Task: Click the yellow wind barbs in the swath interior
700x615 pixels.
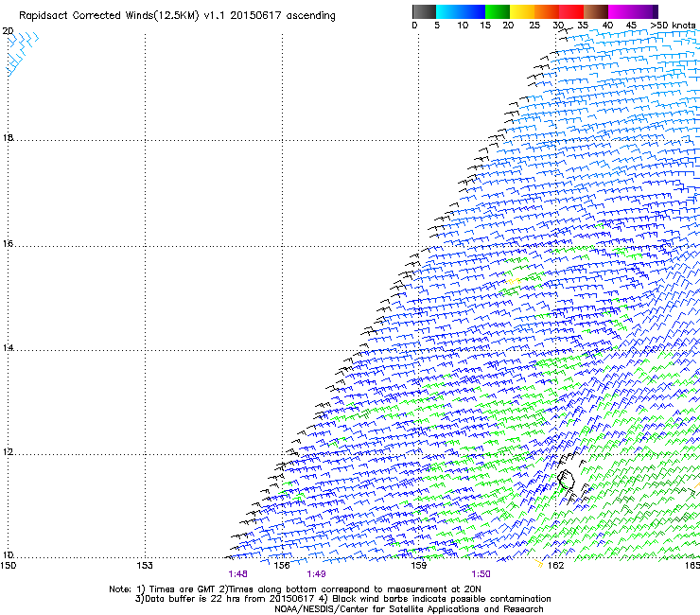Action: (513, 281)
